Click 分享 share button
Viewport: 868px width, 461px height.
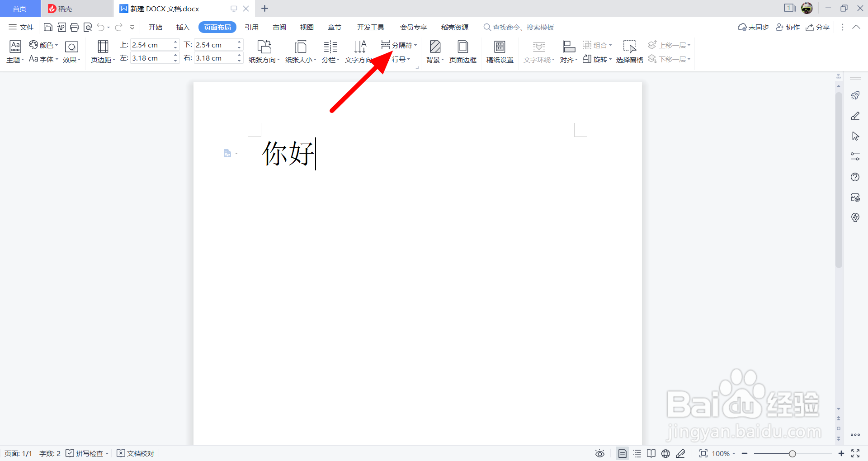point(818,27)
